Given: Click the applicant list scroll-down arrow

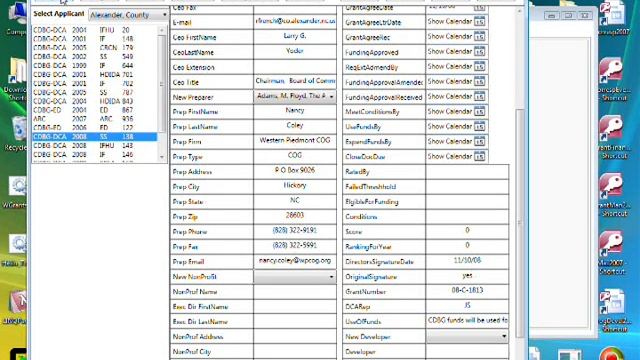Looking at the screenshot, I should (162, 157).
